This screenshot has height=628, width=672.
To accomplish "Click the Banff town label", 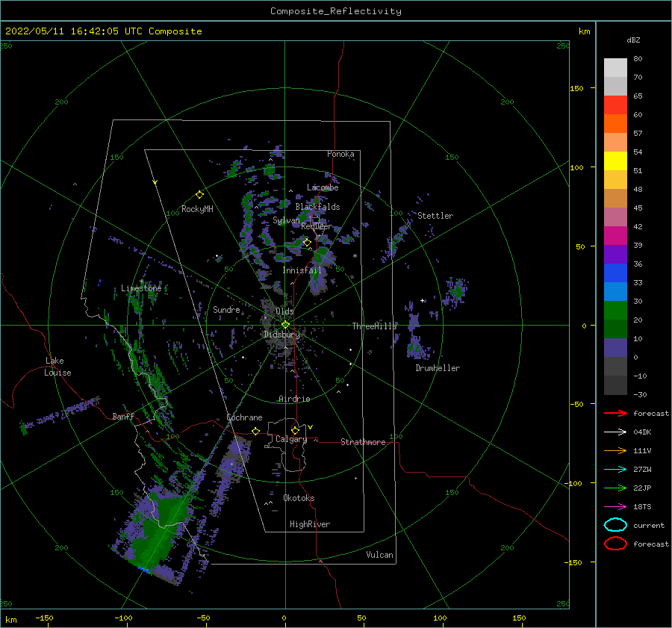I will click(123, 416).
